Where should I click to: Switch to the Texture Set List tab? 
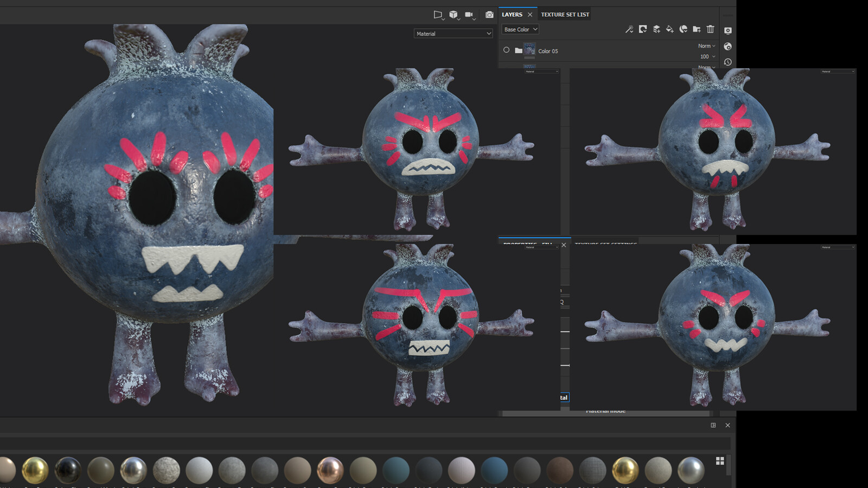[x=565, y=15]
